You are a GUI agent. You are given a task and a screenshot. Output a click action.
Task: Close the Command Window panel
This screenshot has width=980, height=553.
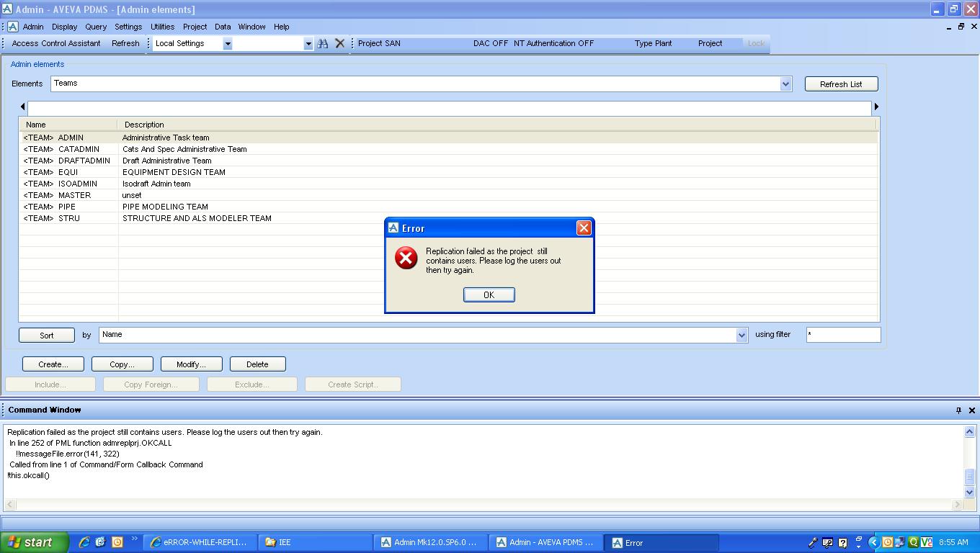(x=971, y=410)
